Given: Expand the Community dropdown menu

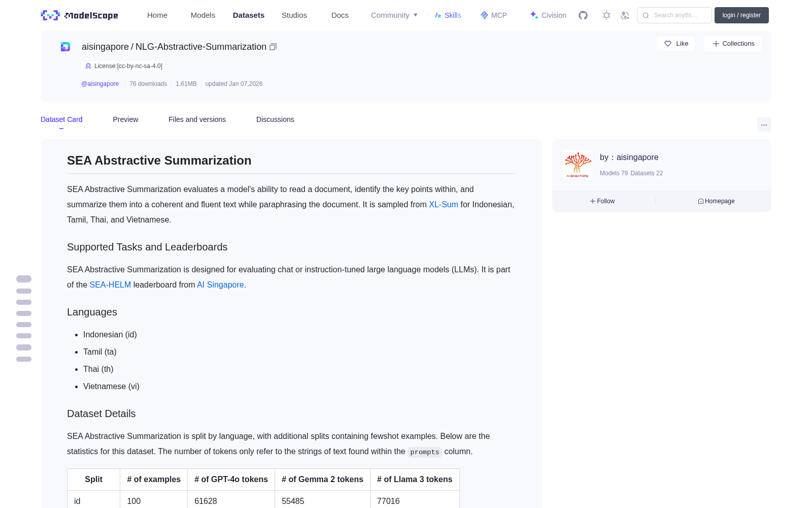Looking at the screenshot, I should tap(394, 15).
